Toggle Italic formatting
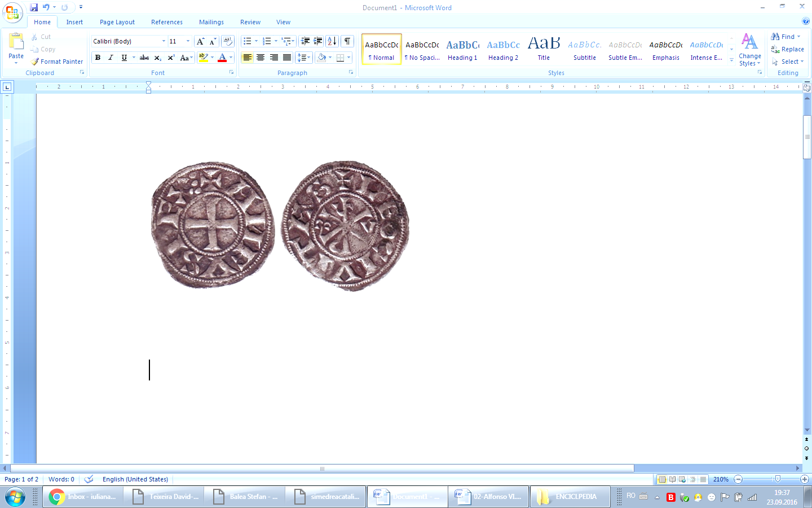 (x=111, y=58)
